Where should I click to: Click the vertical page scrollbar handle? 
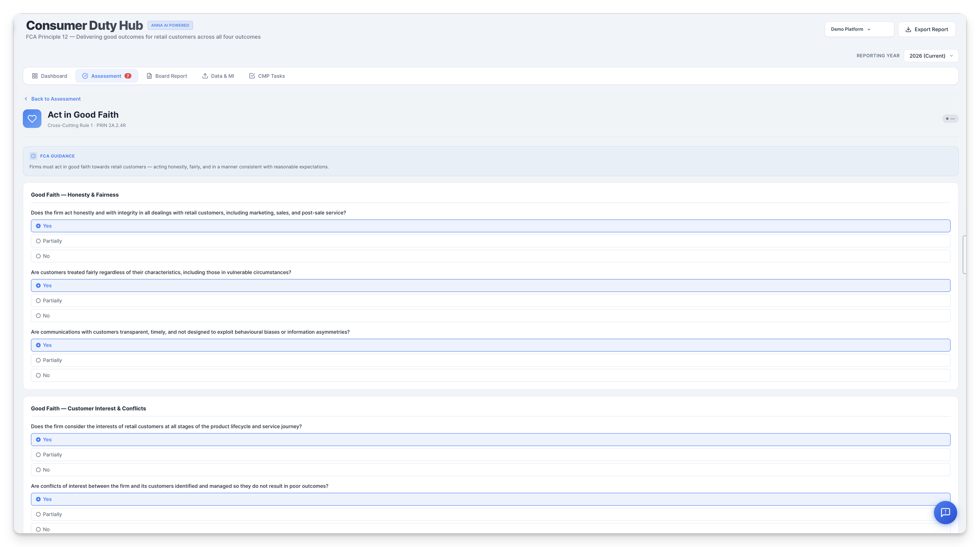(964, 255)
